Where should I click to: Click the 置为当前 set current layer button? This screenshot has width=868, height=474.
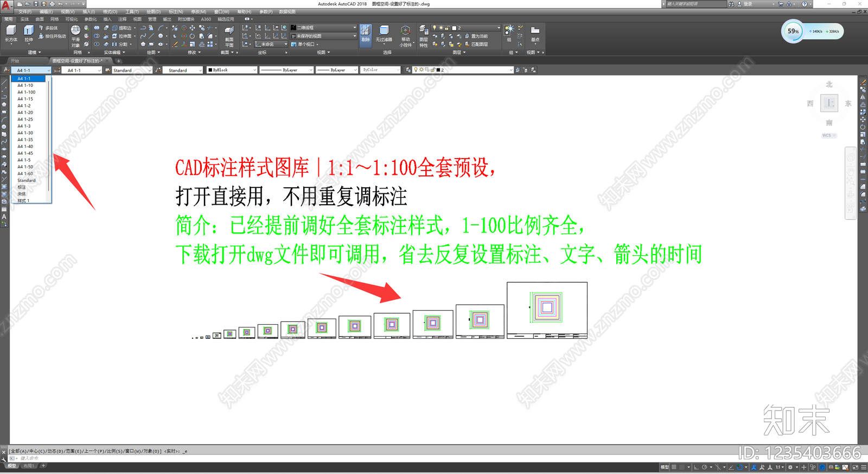pyautogui.click(x=476, y=36)
